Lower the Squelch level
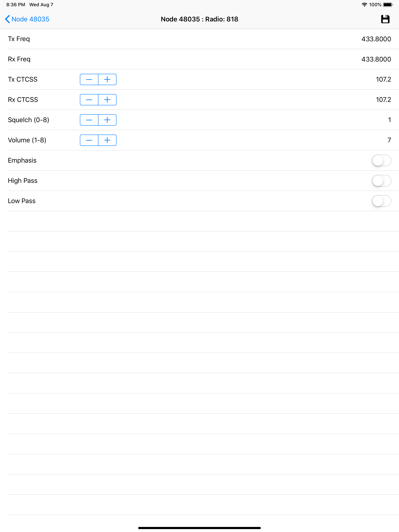The height and width of the screenshot is (532, 399). pos(89,120)
